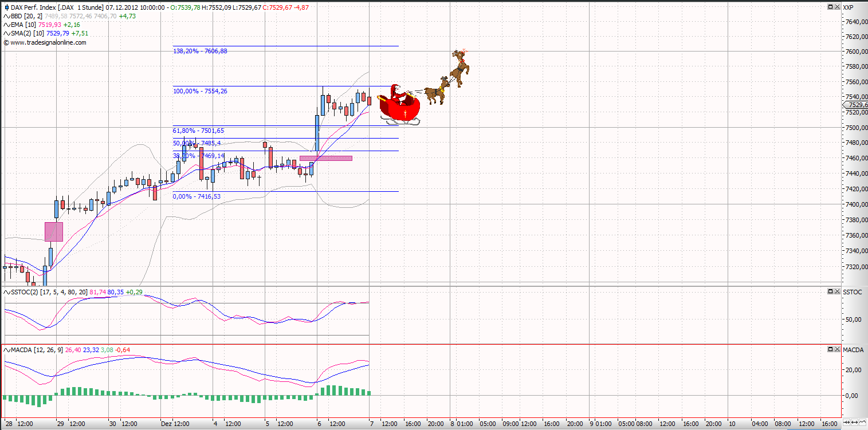The image size is (868, 430).
Task: Click the wave icon next to SMA(2) indicator
Action: pyautogui.click(x=7, y=33)
